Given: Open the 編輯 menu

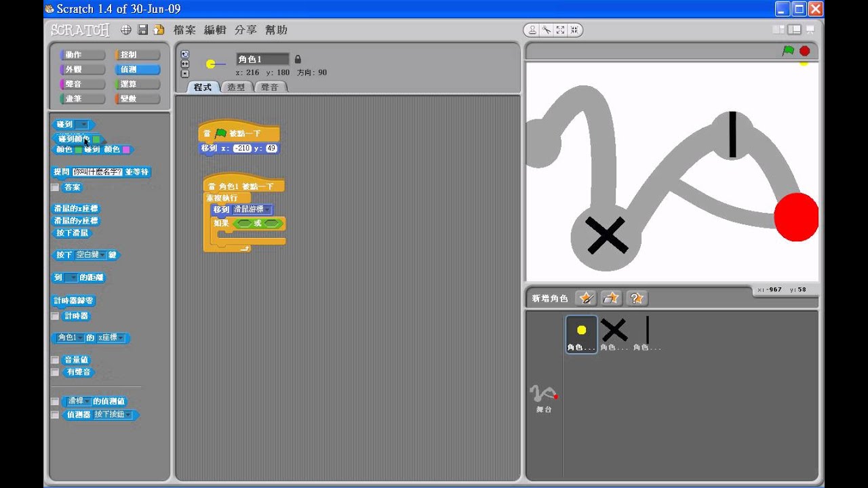Looking at the screenshot, I should coord(215,30).
